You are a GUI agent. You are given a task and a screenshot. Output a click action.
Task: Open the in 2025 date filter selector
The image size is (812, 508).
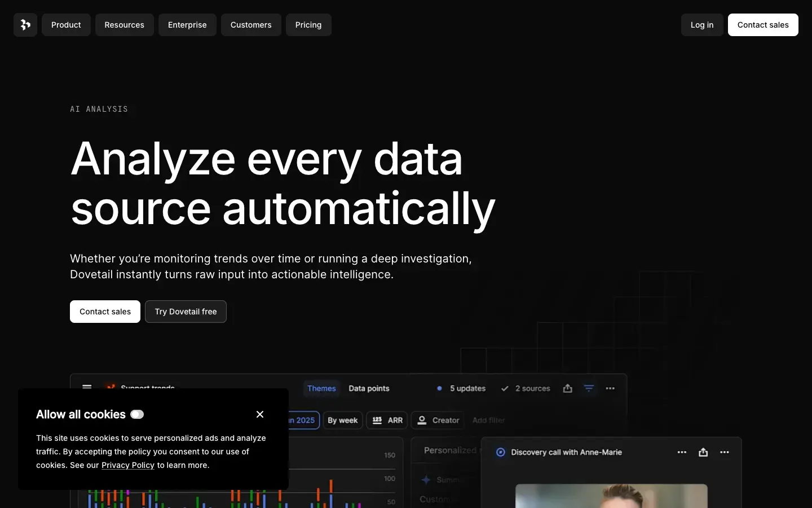(302, 420)
